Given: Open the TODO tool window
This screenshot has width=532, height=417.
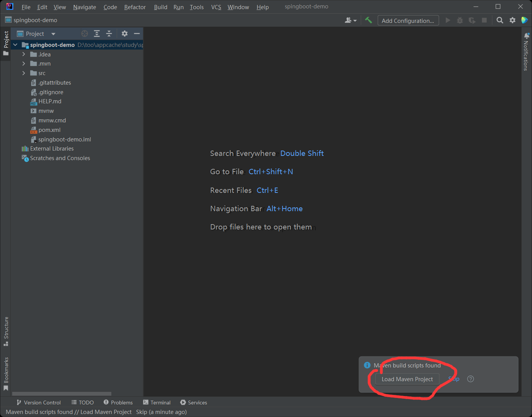Looking at the screenshot, I should click(83, 403).
